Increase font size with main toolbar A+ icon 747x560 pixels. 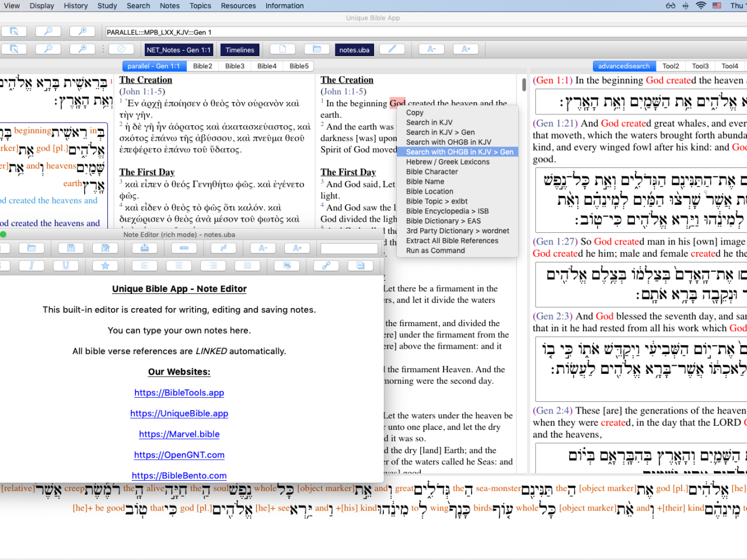[466, 49]
